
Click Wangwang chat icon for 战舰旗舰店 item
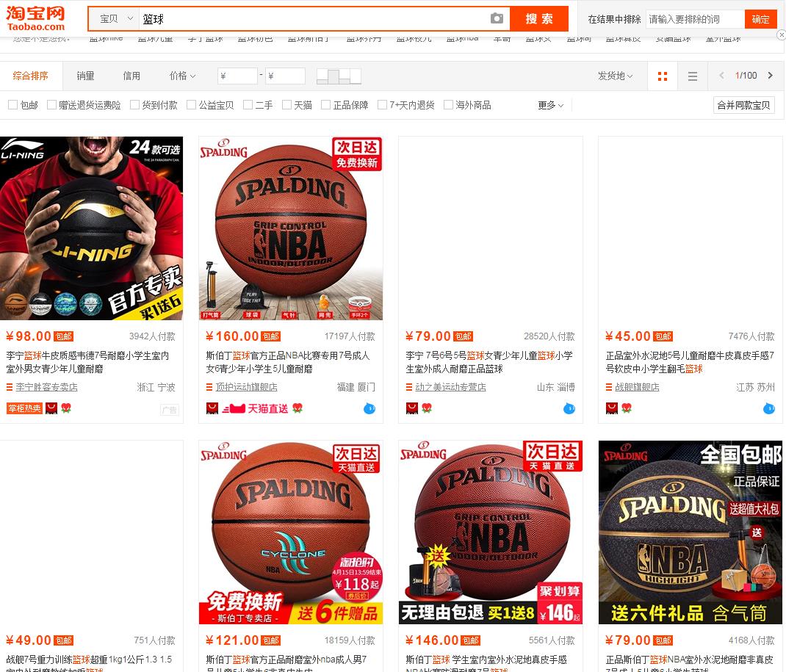pyautogui.click(x=769, y=408)
